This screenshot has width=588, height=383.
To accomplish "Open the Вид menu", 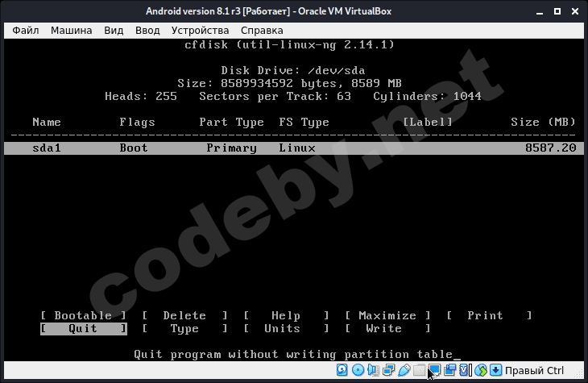I will tap(114, 31).
